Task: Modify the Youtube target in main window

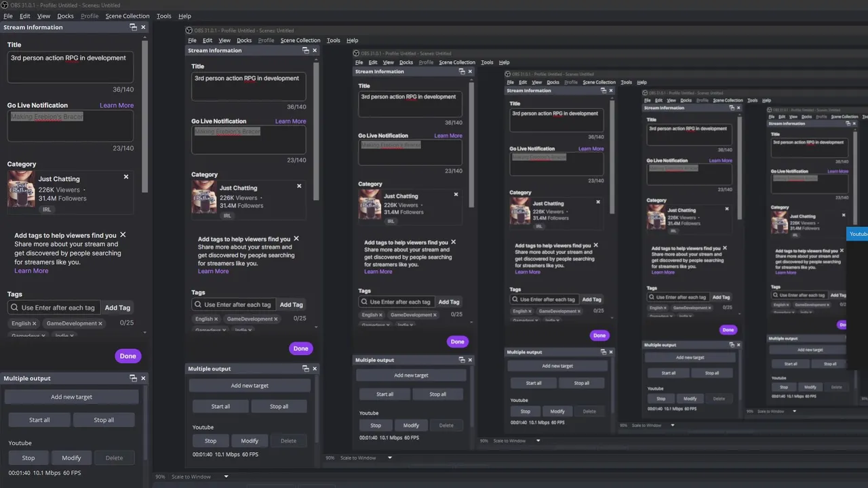Action: [x=71, y=457]
